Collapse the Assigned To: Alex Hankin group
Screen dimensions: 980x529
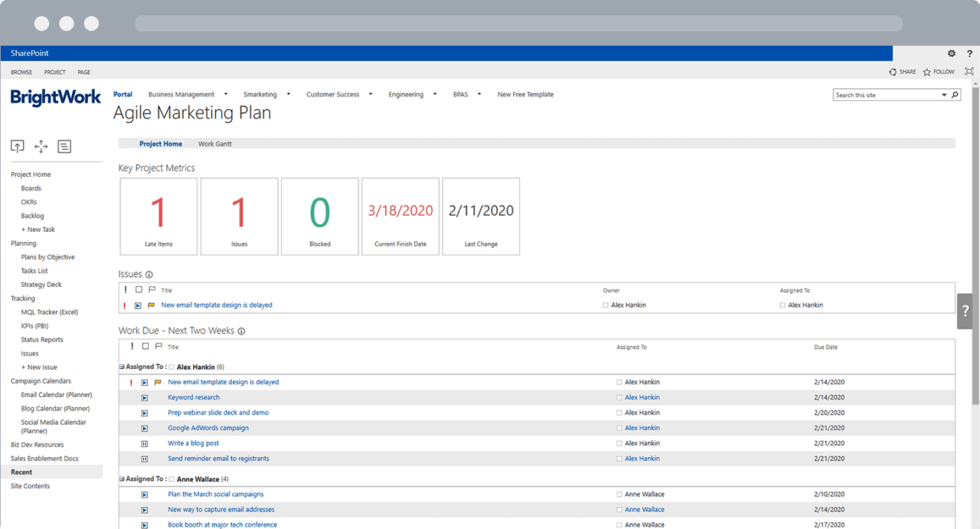point(122,366)
